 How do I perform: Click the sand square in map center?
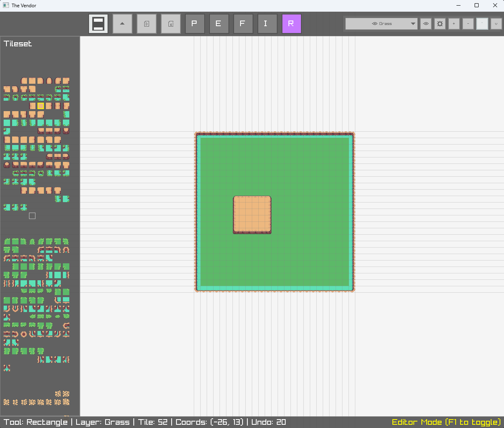pos(252,214)
